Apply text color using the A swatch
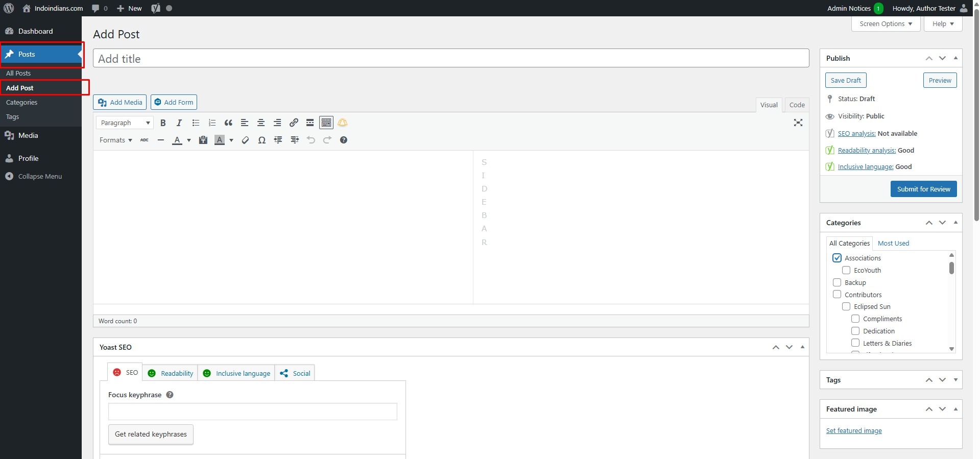This screenshot has height=459, width=980. click(x=177, y=140)
